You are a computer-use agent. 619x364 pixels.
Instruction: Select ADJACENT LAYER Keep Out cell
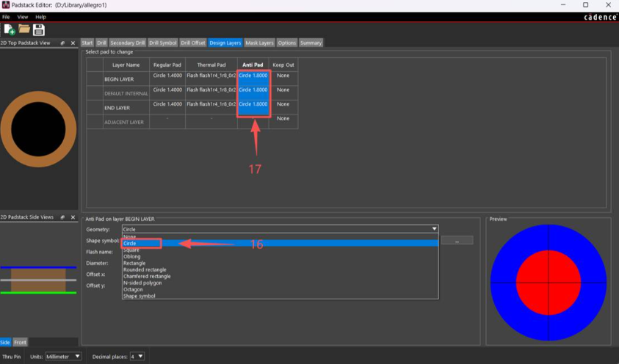283,122
